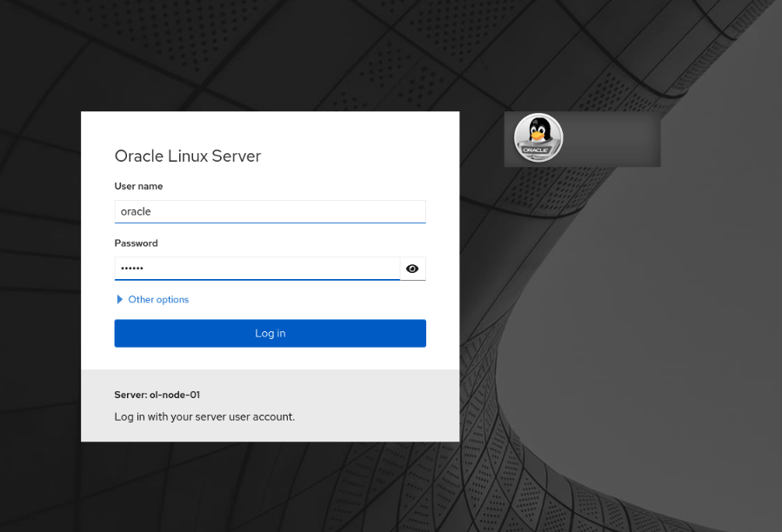Click the "User name" field label
Viewport: 782px width, 532px height.
(x=138, y=186)
